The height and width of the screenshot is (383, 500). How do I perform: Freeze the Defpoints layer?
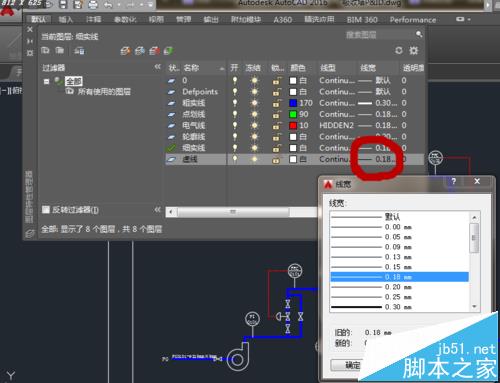(x=254, y=92)
